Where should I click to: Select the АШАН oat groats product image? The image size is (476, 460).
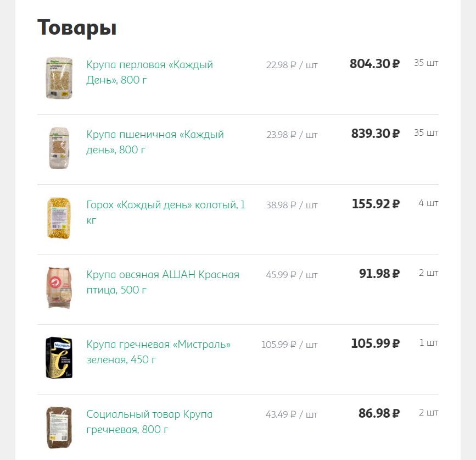click(x=59, y=287)
